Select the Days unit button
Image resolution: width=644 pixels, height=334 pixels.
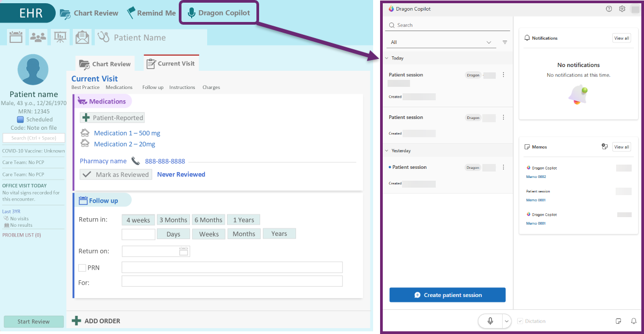point(173,234)
